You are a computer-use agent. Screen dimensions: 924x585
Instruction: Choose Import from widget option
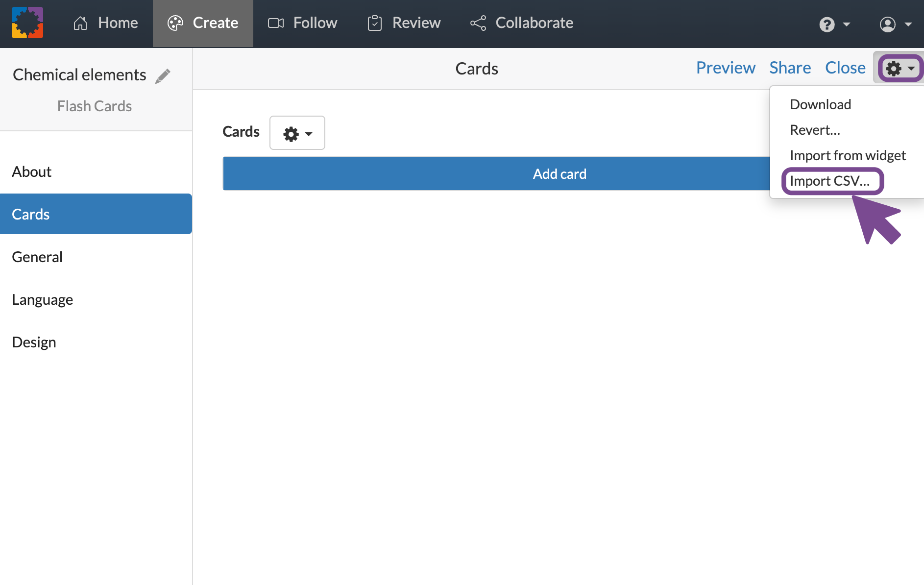pos(848,155)
